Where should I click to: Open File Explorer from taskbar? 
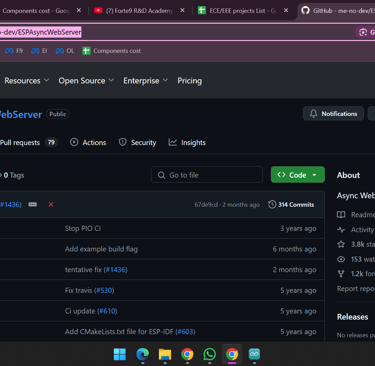[x=165, y=354]
